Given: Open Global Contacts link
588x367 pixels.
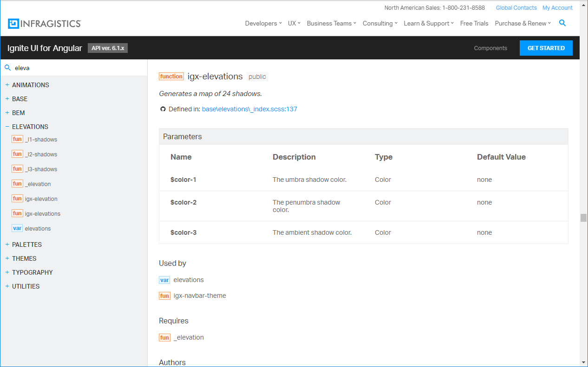Looking at the screenshot, I should pyautogui.click(x=516, y=8).
